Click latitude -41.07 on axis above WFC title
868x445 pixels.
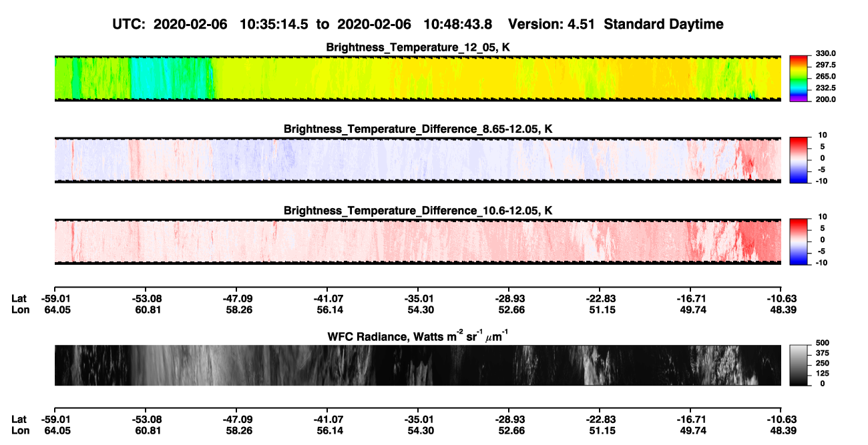pyautogui.click(x=327, y=298)
